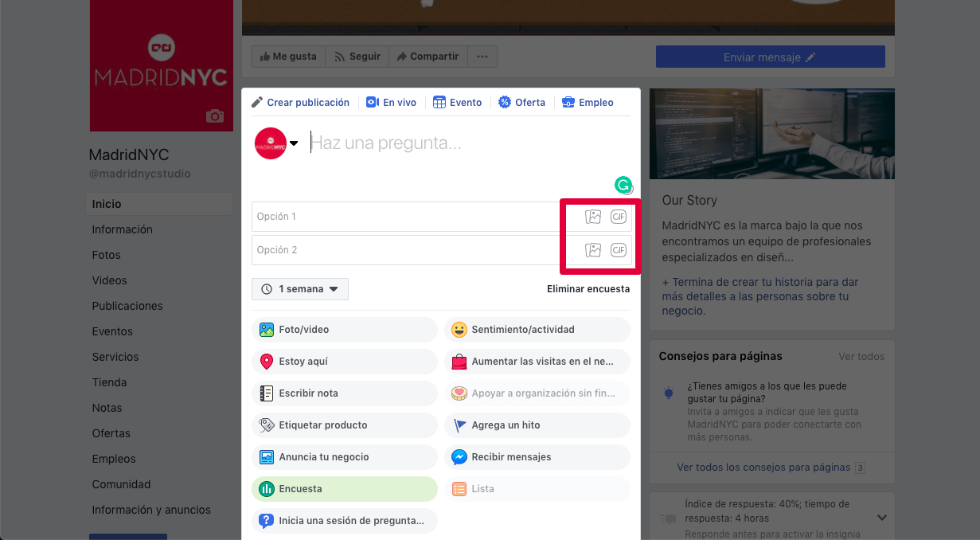Open Videos in the page sidebar

click(109, 280)
